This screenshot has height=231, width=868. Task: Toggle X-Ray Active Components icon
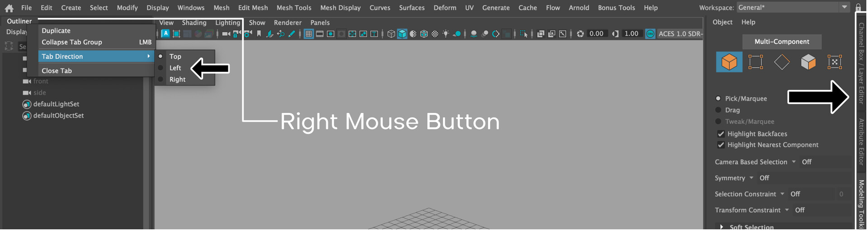tap(552, 34)
